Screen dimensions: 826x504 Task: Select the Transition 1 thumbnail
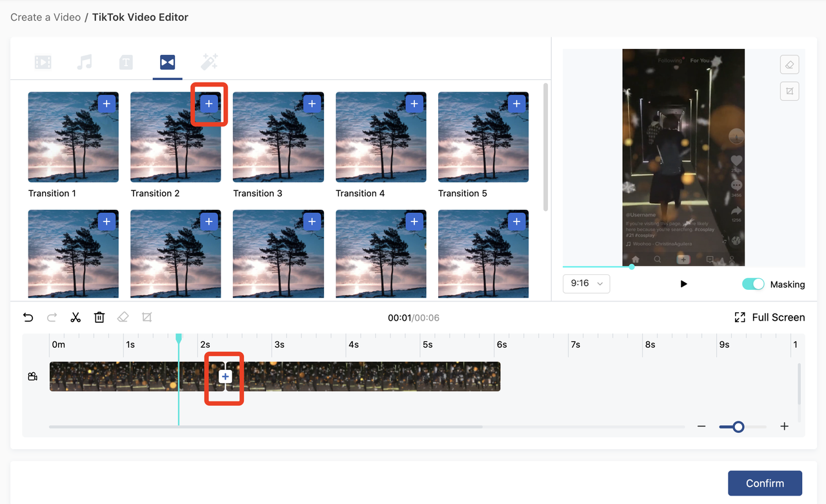click(73, 137)
